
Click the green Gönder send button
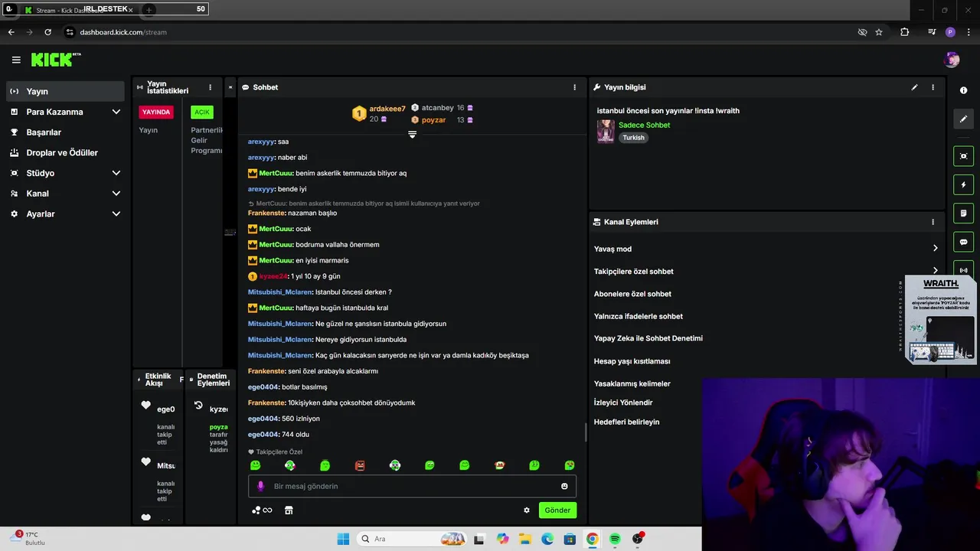557,510
